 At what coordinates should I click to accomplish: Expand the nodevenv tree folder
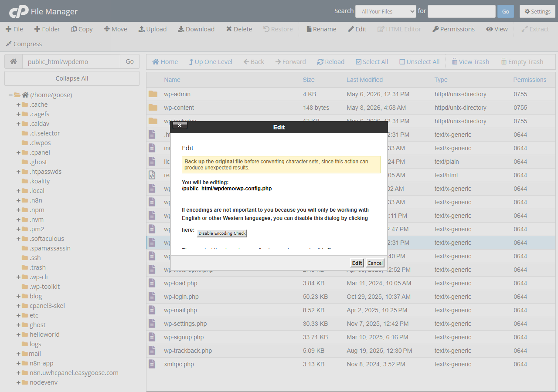click(18, 382)
